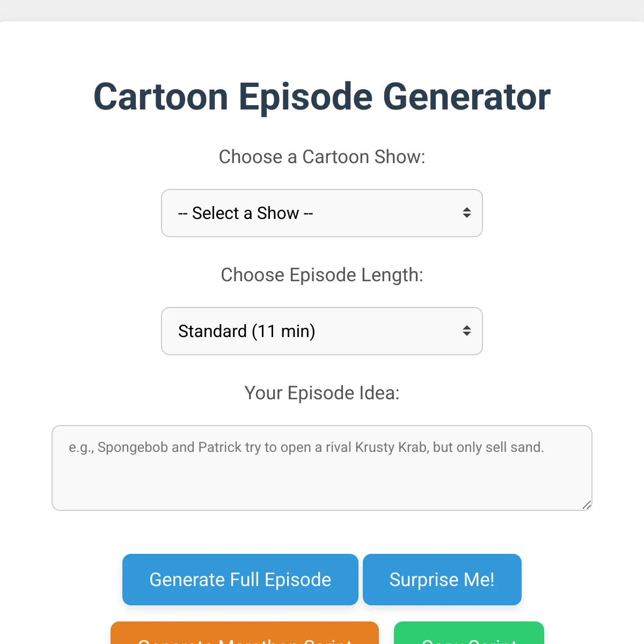Click the arrows icon on the show selector
The height and width of the screenshot is (644, 644).
pyautogui.click(x=467, y=213)
